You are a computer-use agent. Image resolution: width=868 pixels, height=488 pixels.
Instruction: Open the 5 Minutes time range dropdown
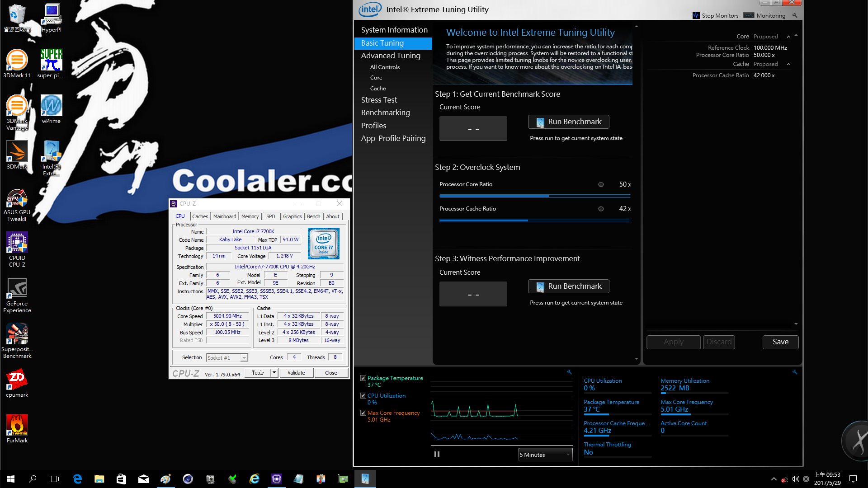[x=545, y=455]
